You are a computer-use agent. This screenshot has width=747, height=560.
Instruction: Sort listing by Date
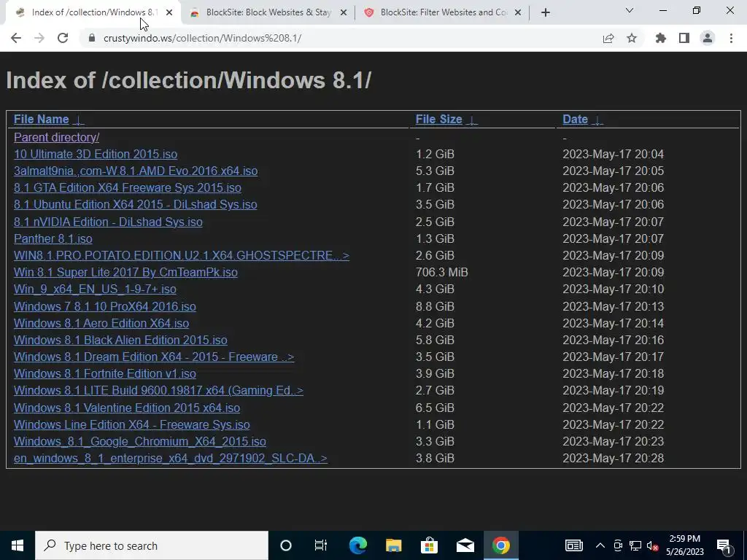[x=575, y=119]
